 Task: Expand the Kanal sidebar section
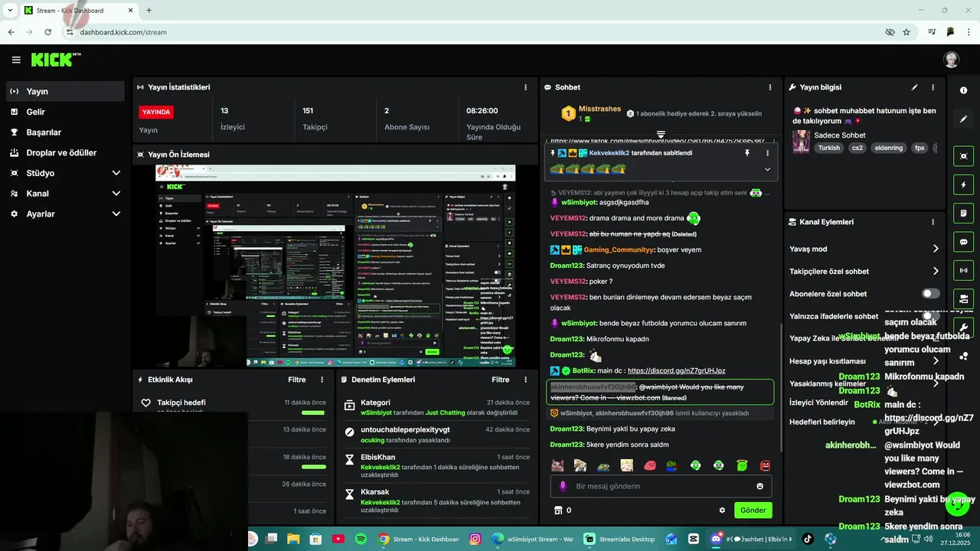[116, 194]
